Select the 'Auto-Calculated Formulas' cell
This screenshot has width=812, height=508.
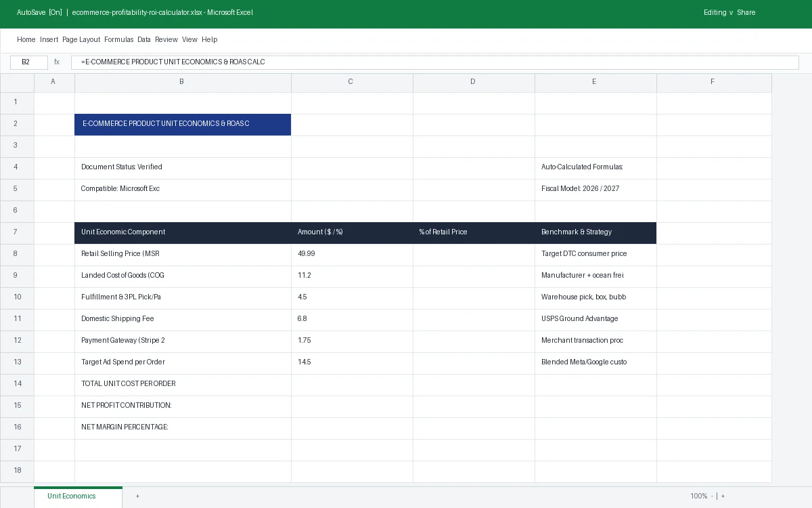point(595,167)
